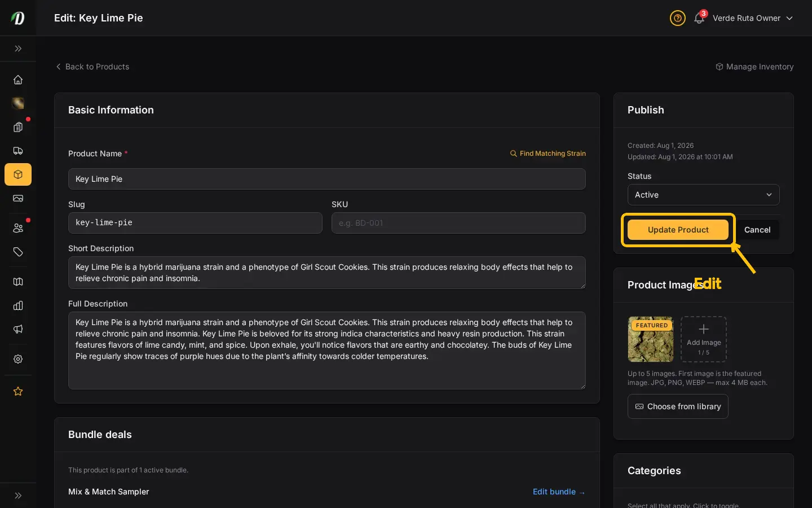Open the Home dashboard icon in the sidebar

(x=18, y=80)
